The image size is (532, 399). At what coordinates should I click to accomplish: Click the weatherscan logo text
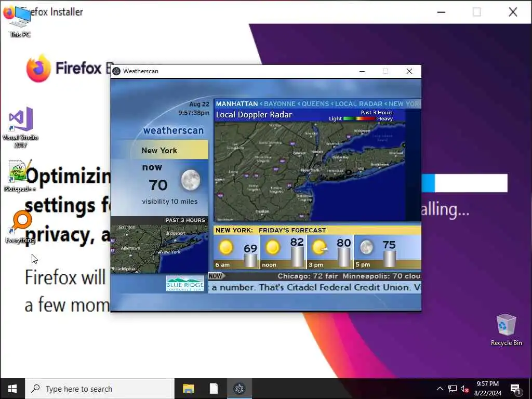tap(174, 130)
